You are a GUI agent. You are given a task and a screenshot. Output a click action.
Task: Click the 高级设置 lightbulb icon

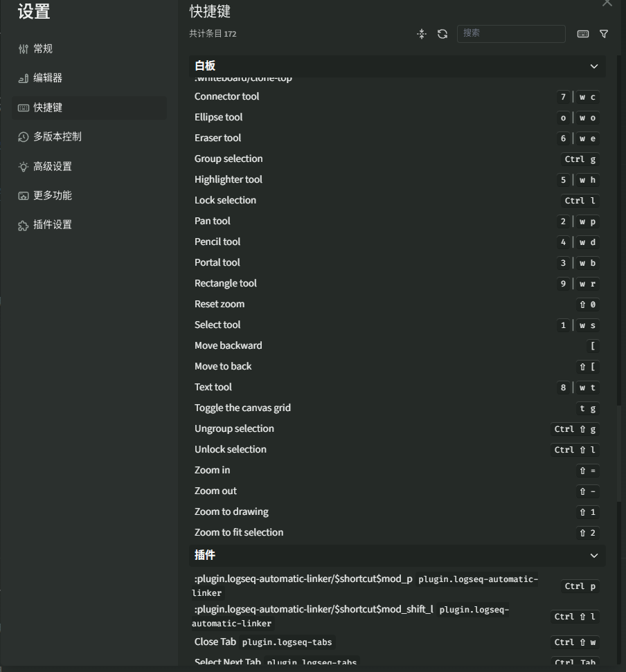[24, 167]
